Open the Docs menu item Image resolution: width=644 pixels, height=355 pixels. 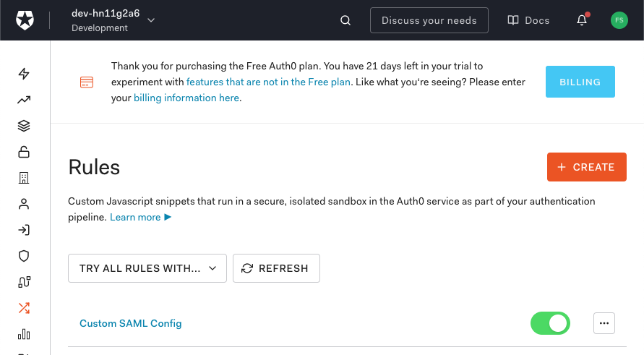528,20
